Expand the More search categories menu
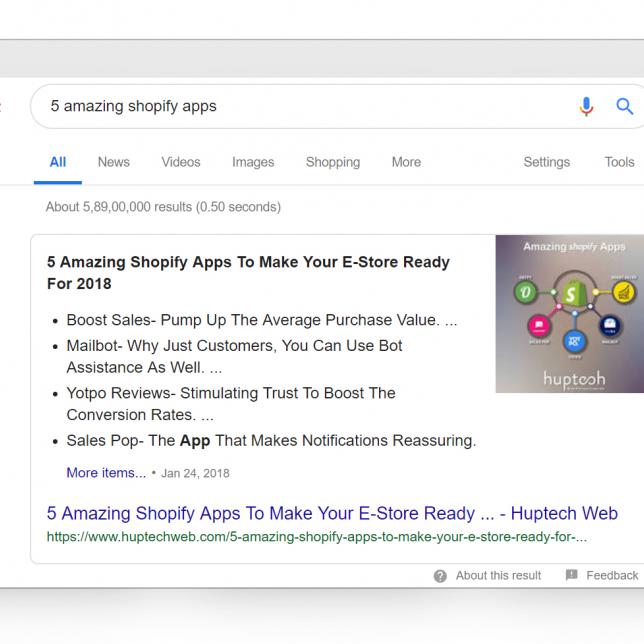Screen dimensions: 644x644 point(406,162)
